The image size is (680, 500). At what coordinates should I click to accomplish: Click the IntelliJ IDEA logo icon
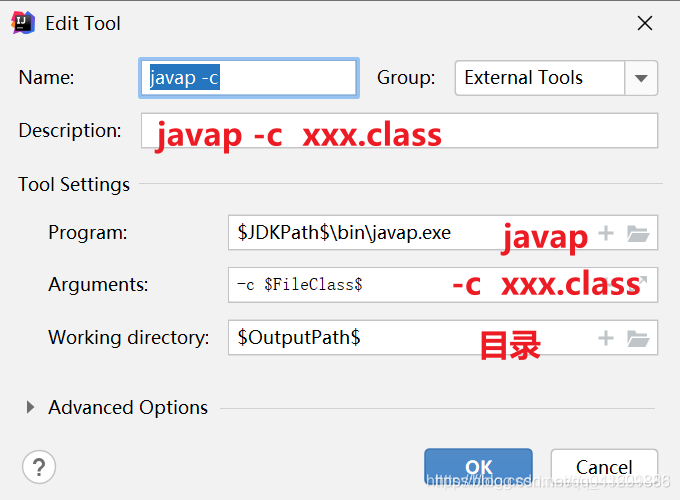coord(23,23)
